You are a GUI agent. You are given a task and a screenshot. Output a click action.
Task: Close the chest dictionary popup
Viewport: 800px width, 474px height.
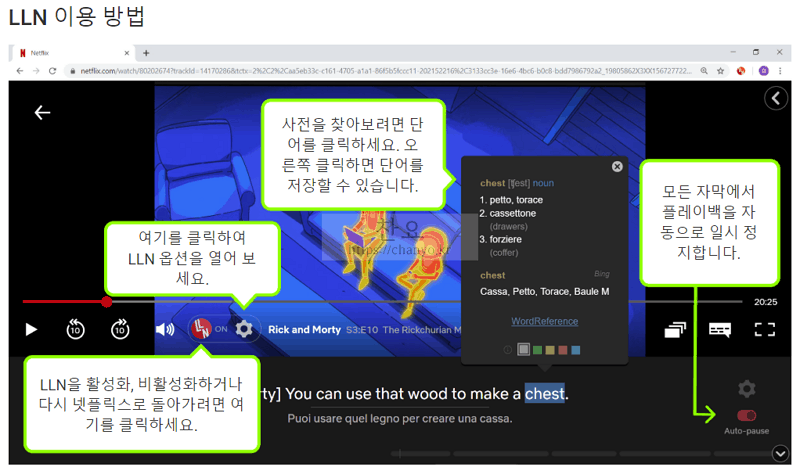(x=617, y=166)
